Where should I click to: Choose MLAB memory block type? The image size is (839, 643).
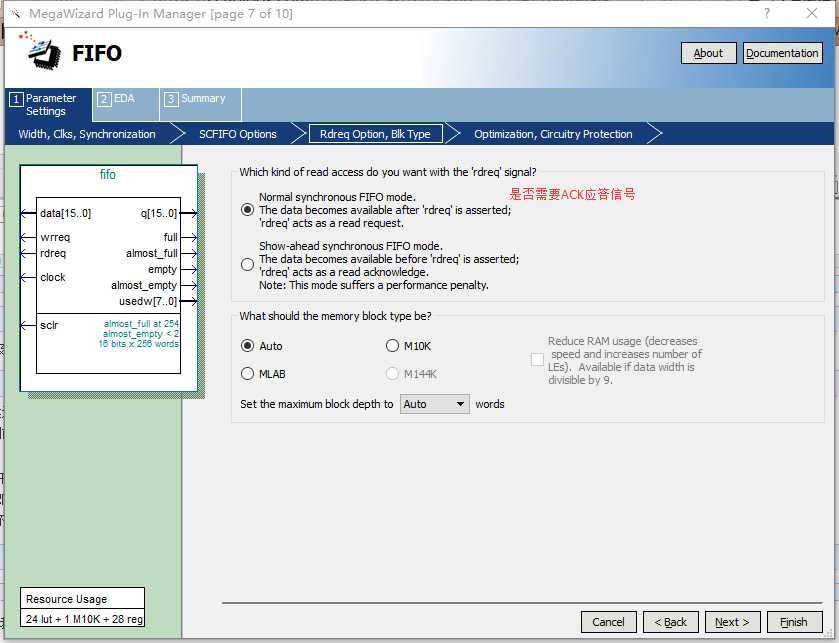point(247,373)
